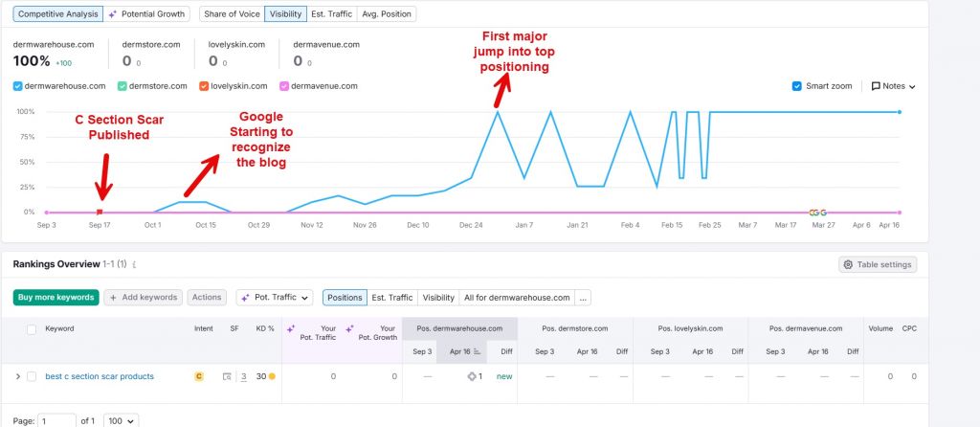Click the info icon beside Rankings Overview
Image resolution: width=980 pixels, height=427 pixels.
(134, 265)
